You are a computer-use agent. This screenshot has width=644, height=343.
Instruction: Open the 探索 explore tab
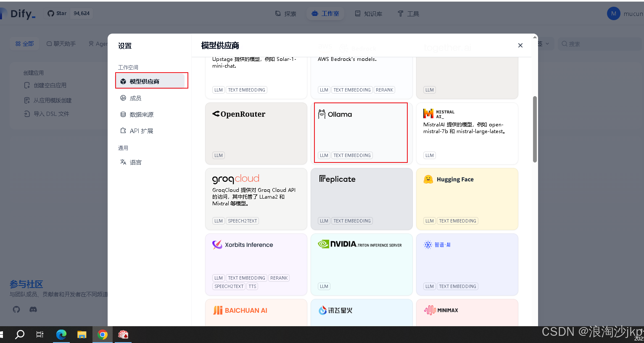coord(286,13)
